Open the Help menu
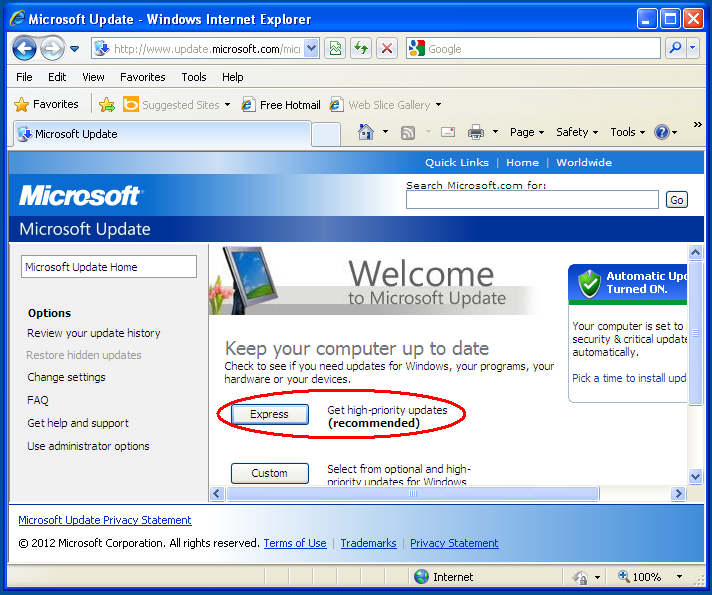 232,77
